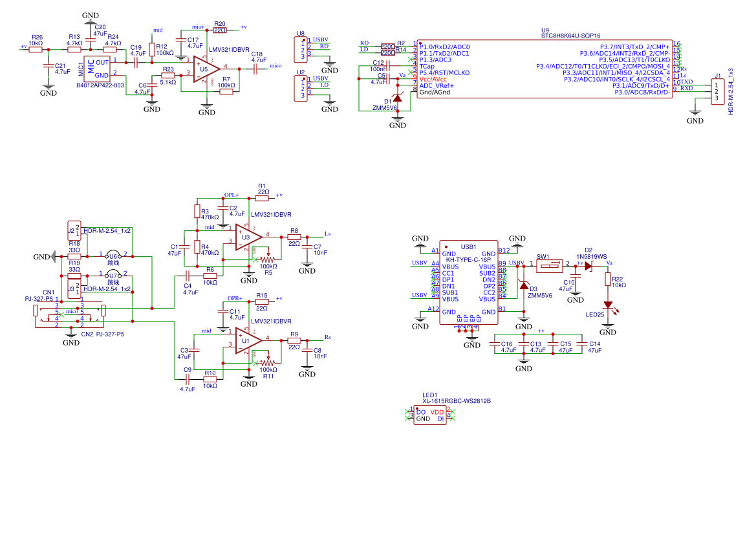Click the LED1 WS2812B component box
Screen dimensions: 756x535
(x=430, y=415)
